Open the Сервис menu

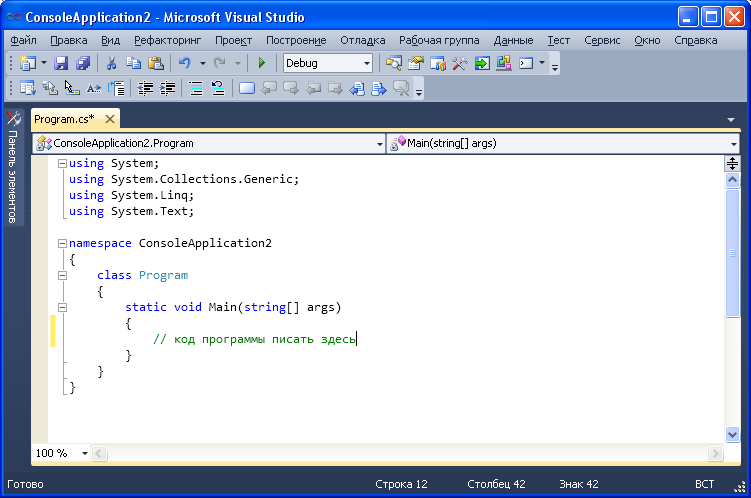(602, 40)
